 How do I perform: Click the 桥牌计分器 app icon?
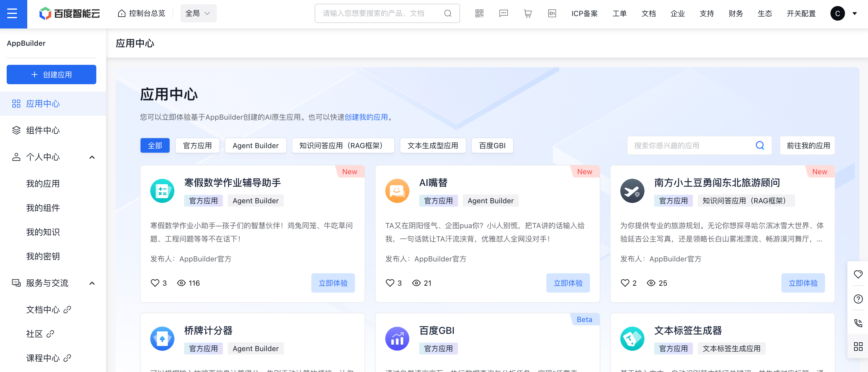(162, 339)
